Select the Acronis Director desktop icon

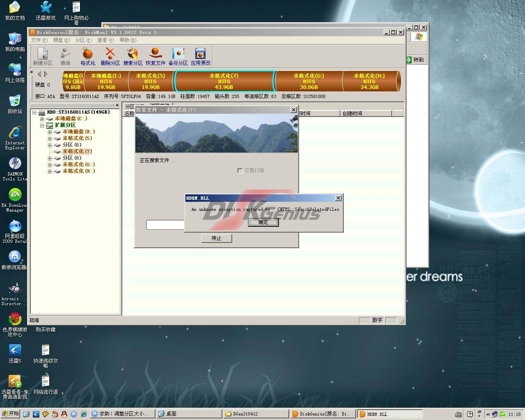[x=15, y=294]
